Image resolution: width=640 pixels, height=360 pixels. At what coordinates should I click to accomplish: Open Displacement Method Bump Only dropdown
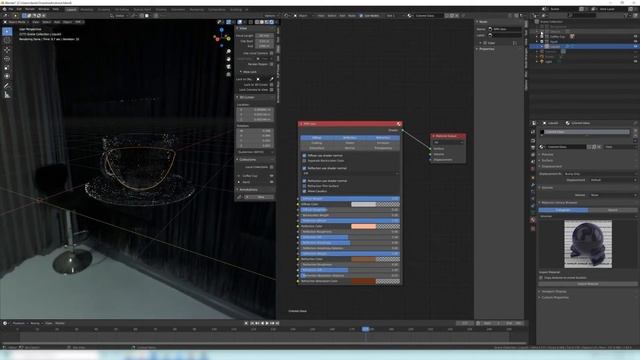pyautogui.click(x=600, y=174)
